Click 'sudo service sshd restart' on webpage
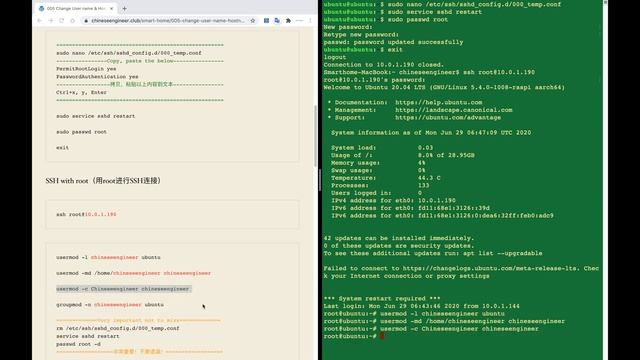The height and width of the screenshot is (360, 640). pyautogui.click(x=96, y=116)
